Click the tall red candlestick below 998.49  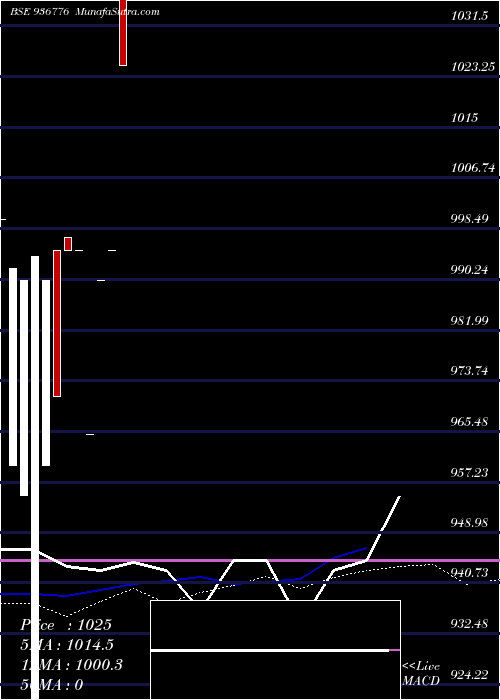(x=57, y=323)
